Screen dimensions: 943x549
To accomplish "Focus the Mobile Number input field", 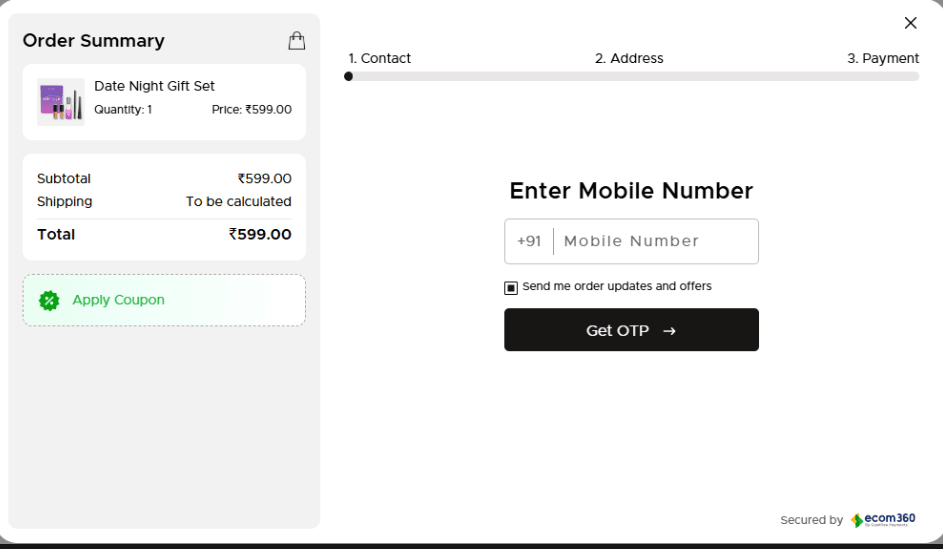I will tap(655, 241).
